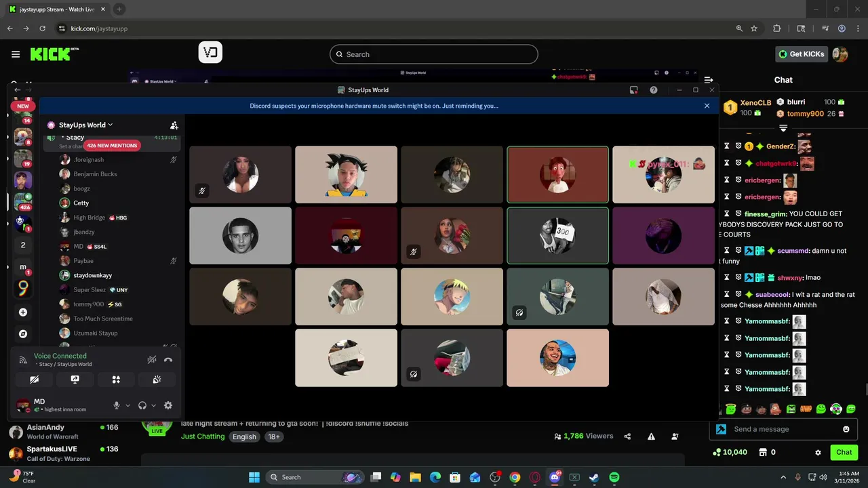Open Discord user settings gear
The height and width of the screenshot is (488, 868).
click(168, 405)
